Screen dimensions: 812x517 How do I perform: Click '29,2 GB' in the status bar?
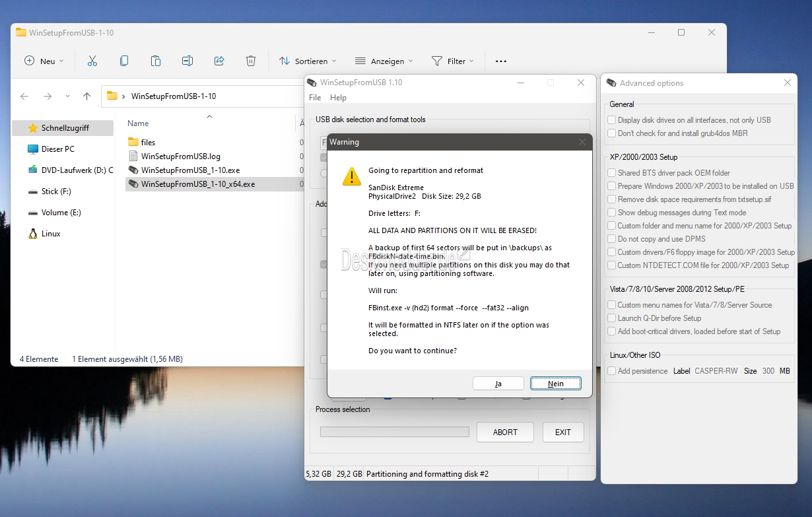click(x=349, y=474)
